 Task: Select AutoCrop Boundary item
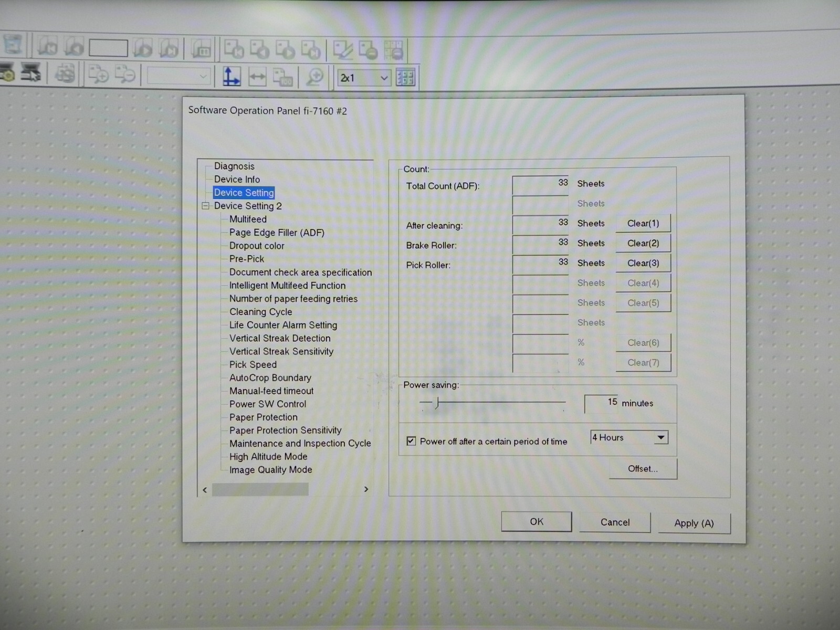coord(270,377)
